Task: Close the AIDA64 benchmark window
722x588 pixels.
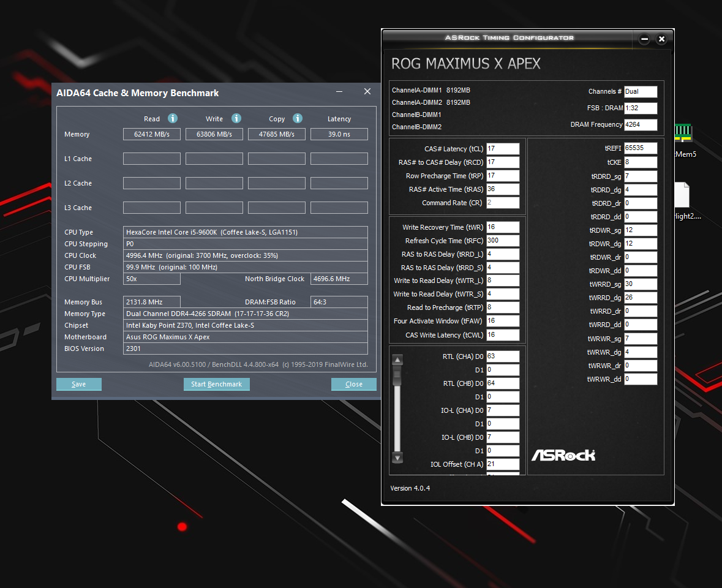Action: [x=367, y=92]
